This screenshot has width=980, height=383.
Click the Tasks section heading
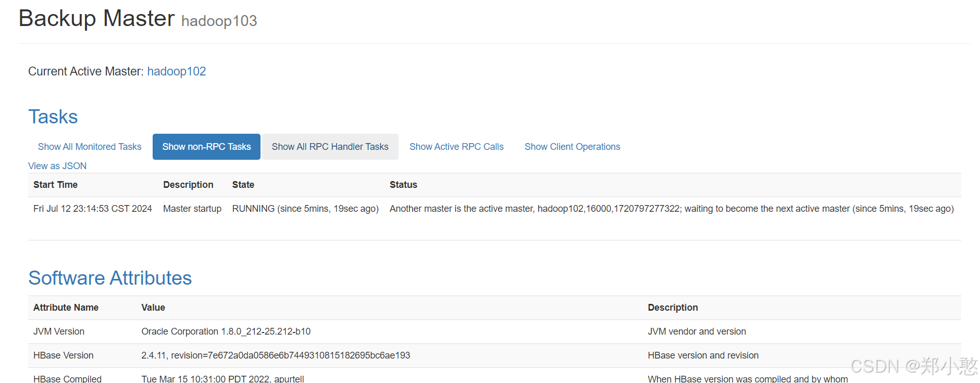53,117
